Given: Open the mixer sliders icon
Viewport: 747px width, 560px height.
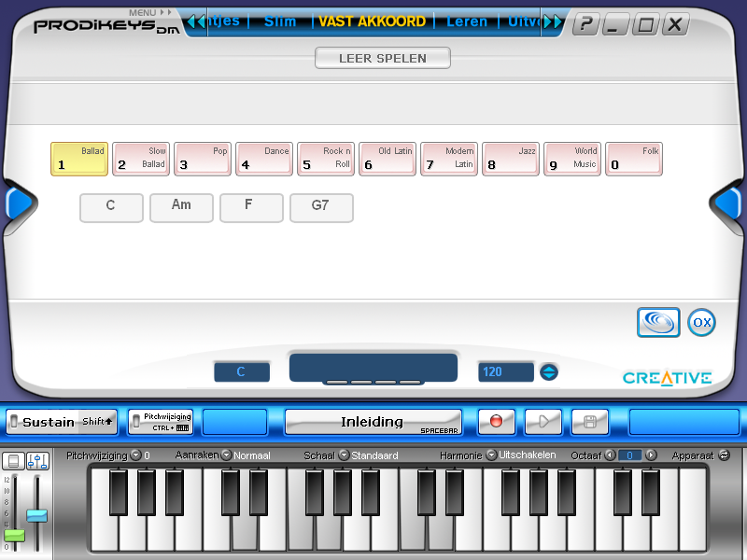Looking at the screenshot, I should click(x=37, y=461).
